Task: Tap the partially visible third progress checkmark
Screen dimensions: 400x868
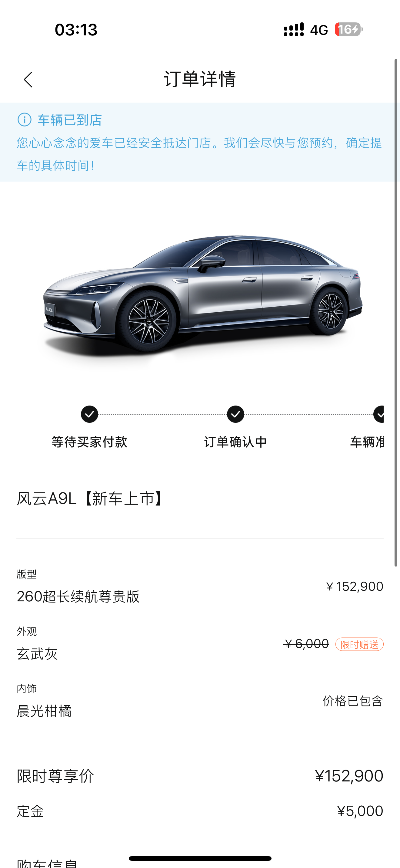Action: (x=379, y=414)
